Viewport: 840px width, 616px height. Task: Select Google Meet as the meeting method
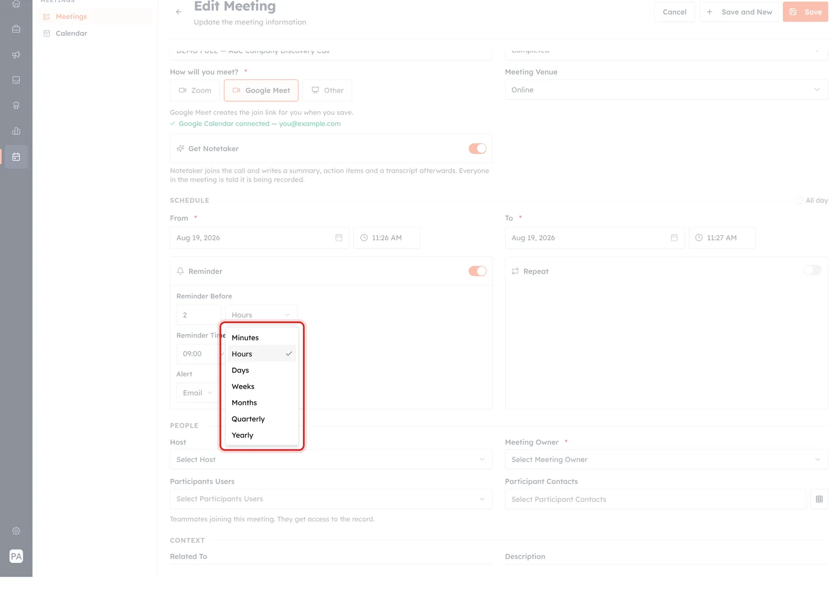[x=261, y=90]
